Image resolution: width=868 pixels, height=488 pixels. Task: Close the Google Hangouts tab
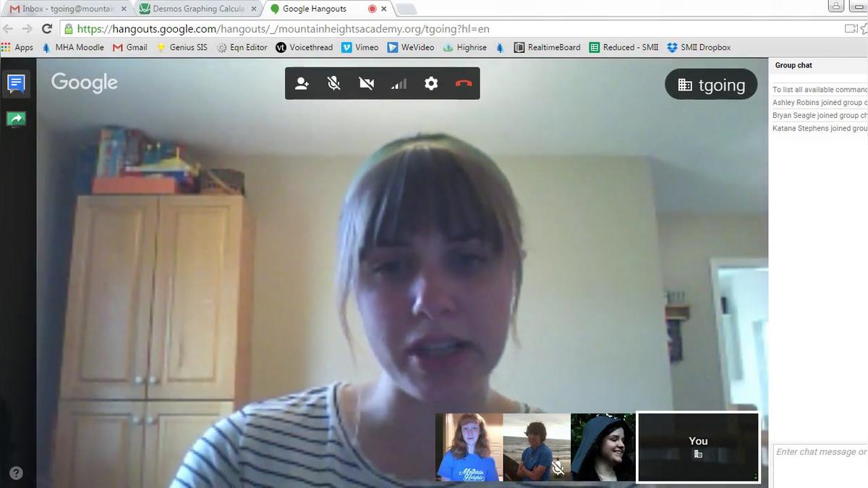point(383,9)
